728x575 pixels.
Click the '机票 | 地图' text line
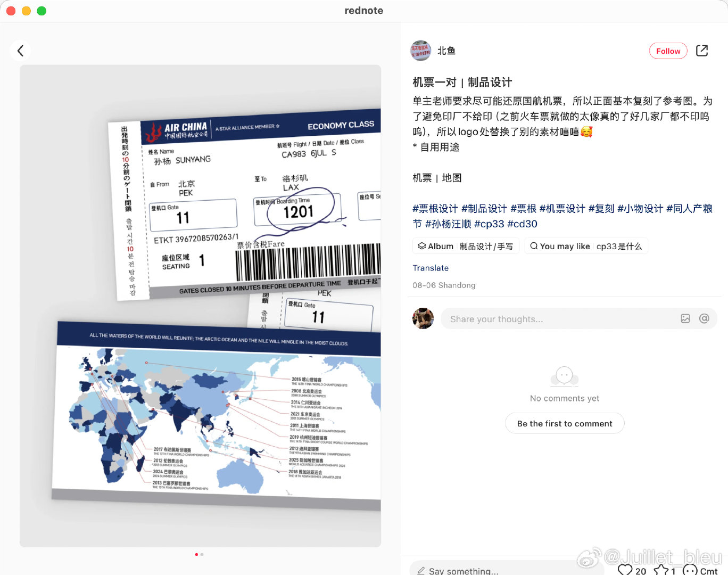coord(437,178)
